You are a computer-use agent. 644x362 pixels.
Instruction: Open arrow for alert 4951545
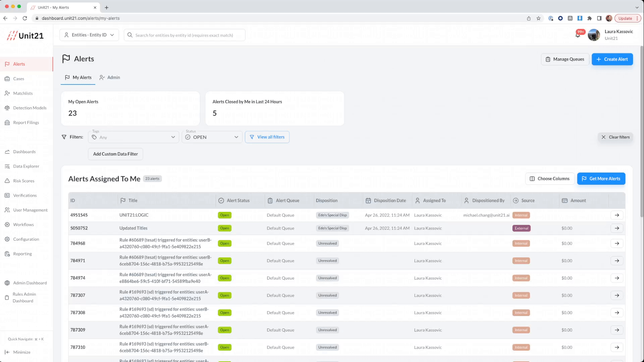617,215
